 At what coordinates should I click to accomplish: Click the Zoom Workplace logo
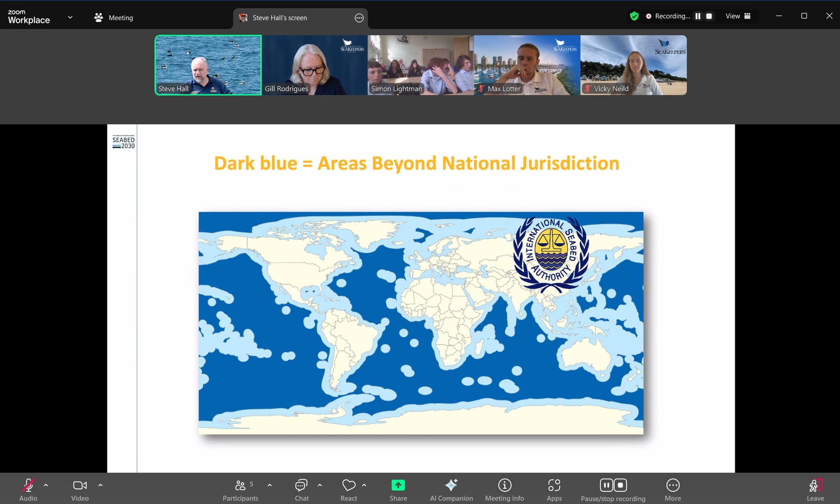pyautogui.click(x=29, y=17)
